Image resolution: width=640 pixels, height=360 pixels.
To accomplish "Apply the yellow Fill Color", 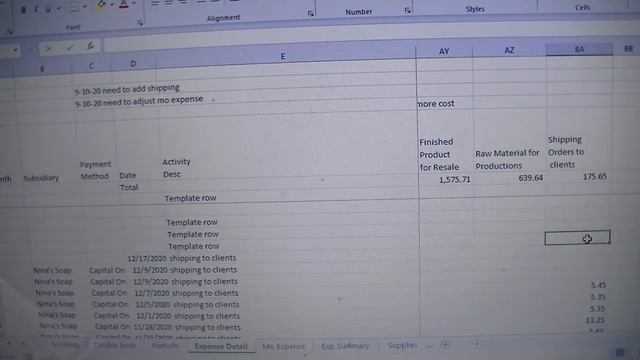I will pos(101,6).
